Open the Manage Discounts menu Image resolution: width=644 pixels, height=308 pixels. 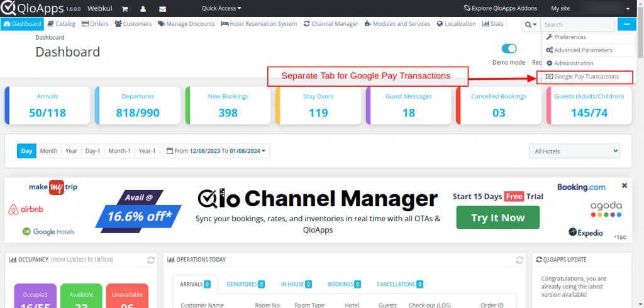[186, 24]
